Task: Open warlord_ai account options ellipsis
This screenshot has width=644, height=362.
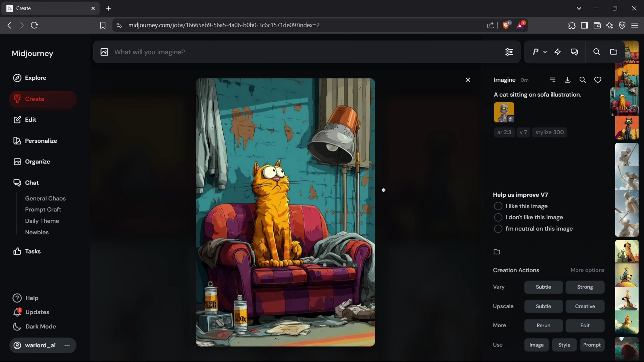Action: 67,345
